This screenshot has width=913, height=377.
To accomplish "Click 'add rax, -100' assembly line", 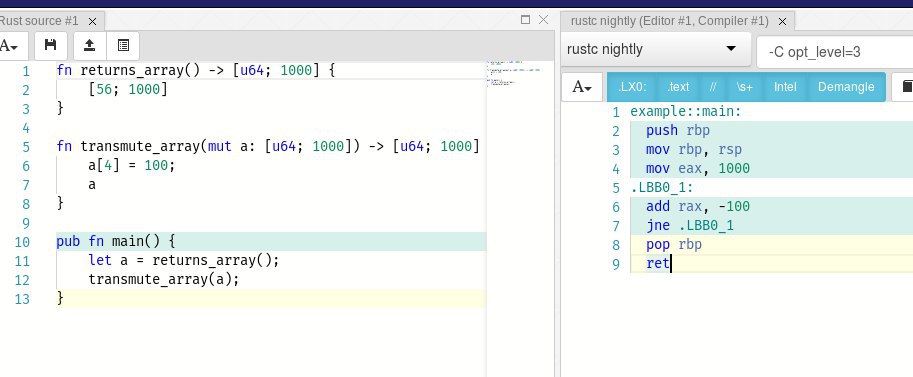I will click(698, 207).
